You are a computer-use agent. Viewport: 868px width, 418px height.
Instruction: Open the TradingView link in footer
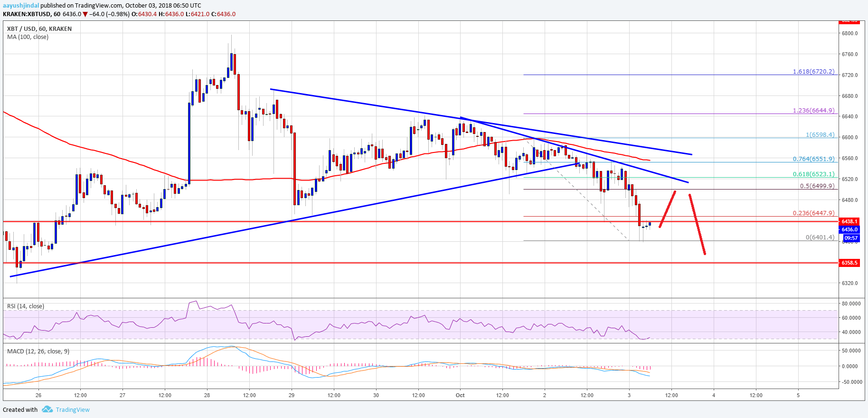click(73, 409)
